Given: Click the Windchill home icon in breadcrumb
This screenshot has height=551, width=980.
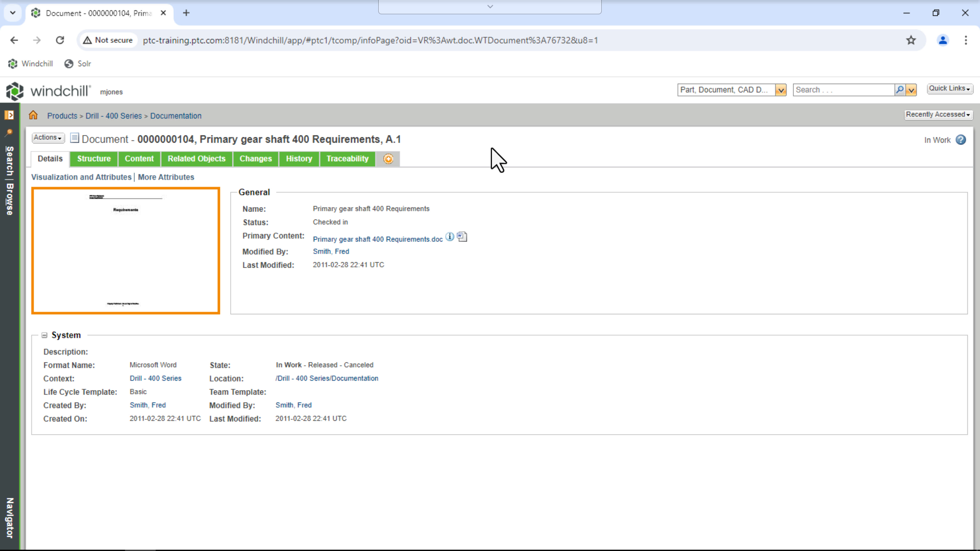Looking at the screenshot, I should coord(33,115).
